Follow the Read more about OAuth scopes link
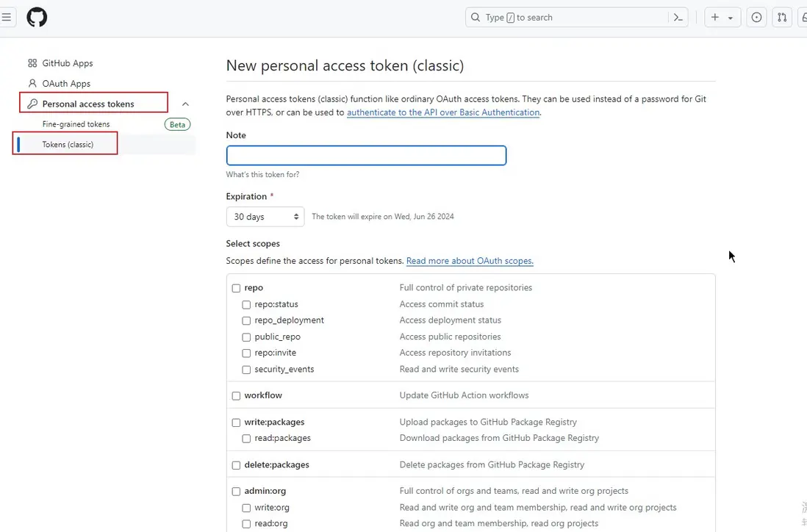Screen dimensions: 807x532 pyautogui.click(x=470, y=261)
